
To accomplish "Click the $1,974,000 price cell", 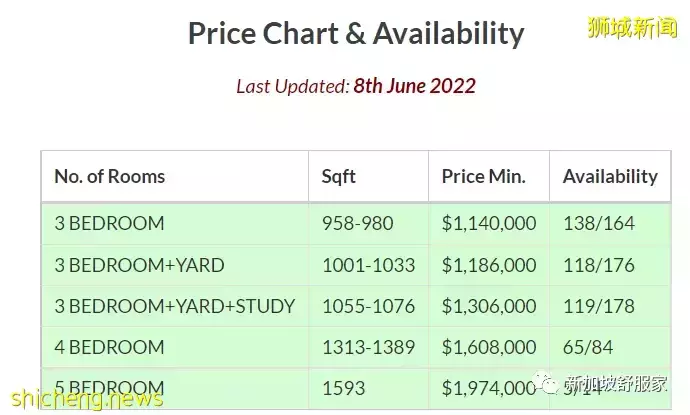I will (x=489, y=388).
